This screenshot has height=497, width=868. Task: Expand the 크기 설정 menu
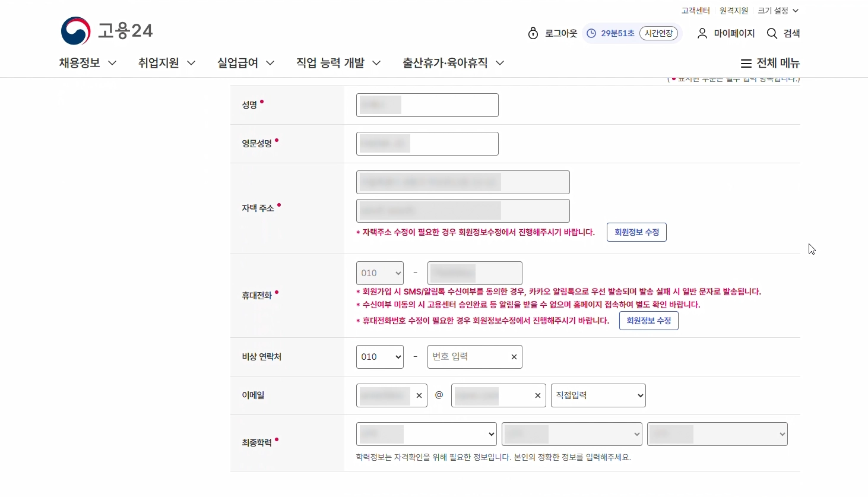[x=778, y=11]
